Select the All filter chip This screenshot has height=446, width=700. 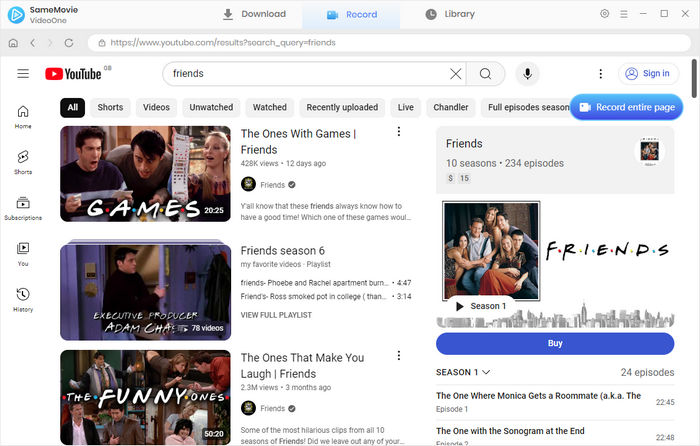click(x=72, y=108)
